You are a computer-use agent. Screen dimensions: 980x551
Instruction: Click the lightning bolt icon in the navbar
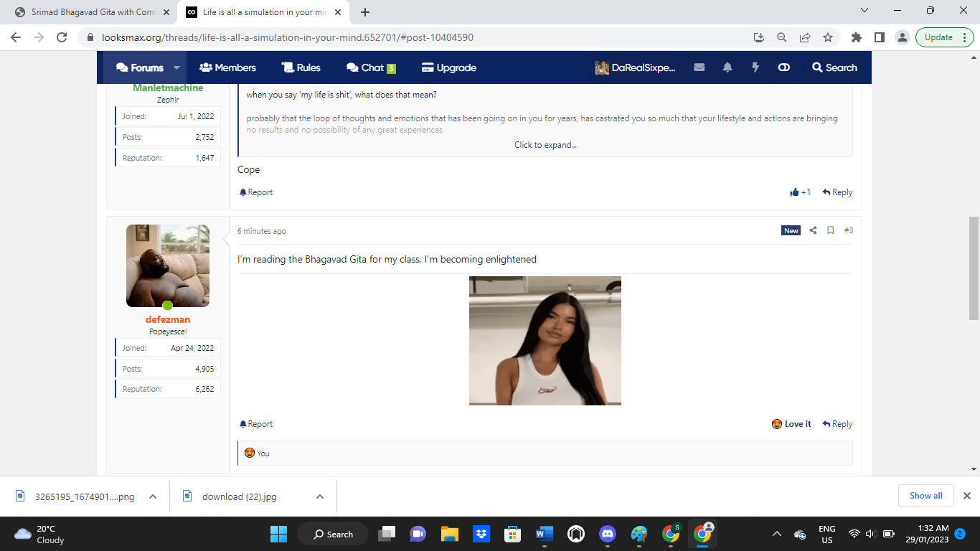pos(755,67)
